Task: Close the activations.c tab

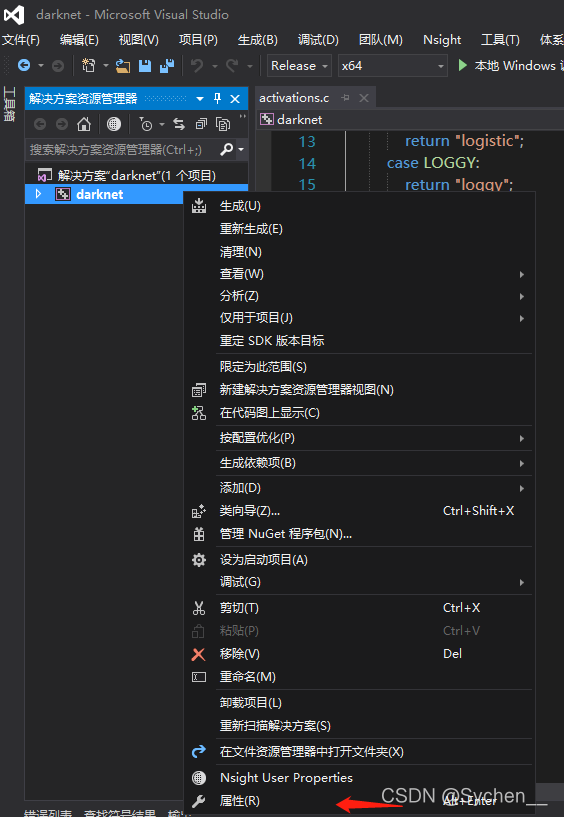Action: pos(364,98)
